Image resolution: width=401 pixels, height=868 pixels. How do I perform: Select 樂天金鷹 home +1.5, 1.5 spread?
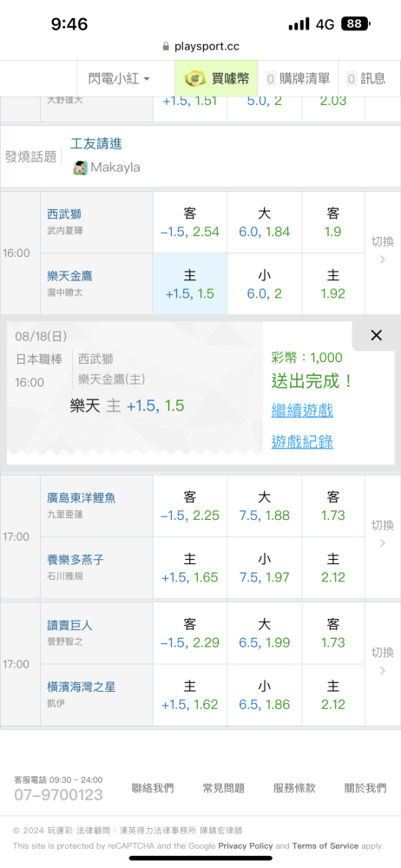tap(190, 284)
